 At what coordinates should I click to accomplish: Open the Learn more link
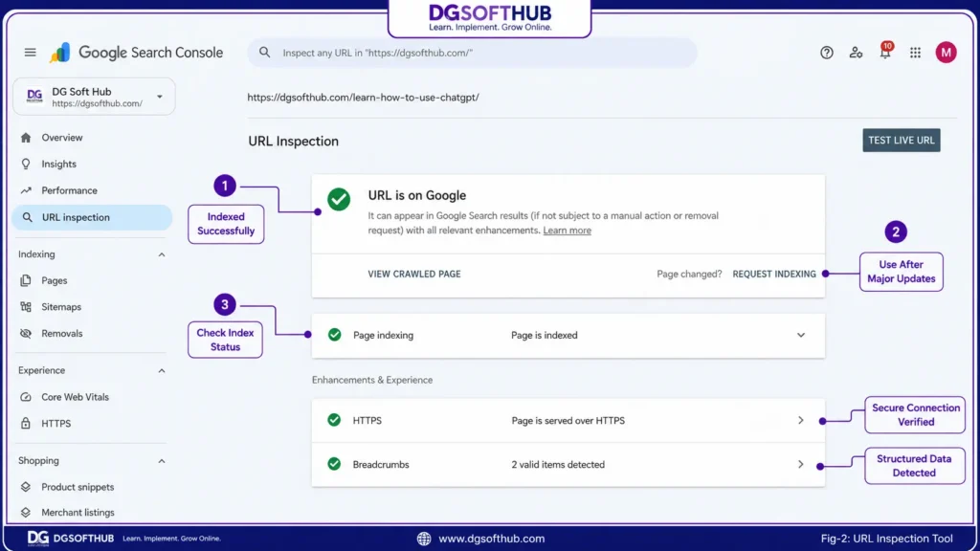click(x=567, y=230)
